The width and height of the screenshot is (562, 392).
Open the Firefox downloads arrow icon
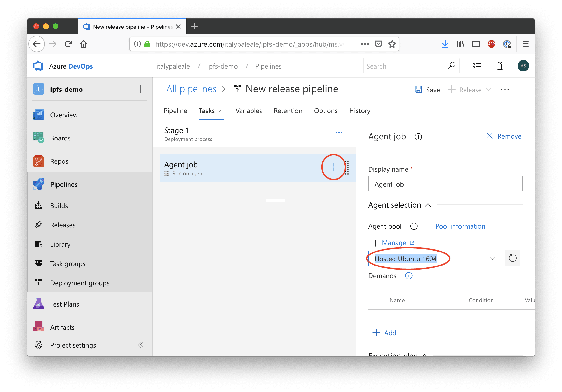[x=445, y=44]
